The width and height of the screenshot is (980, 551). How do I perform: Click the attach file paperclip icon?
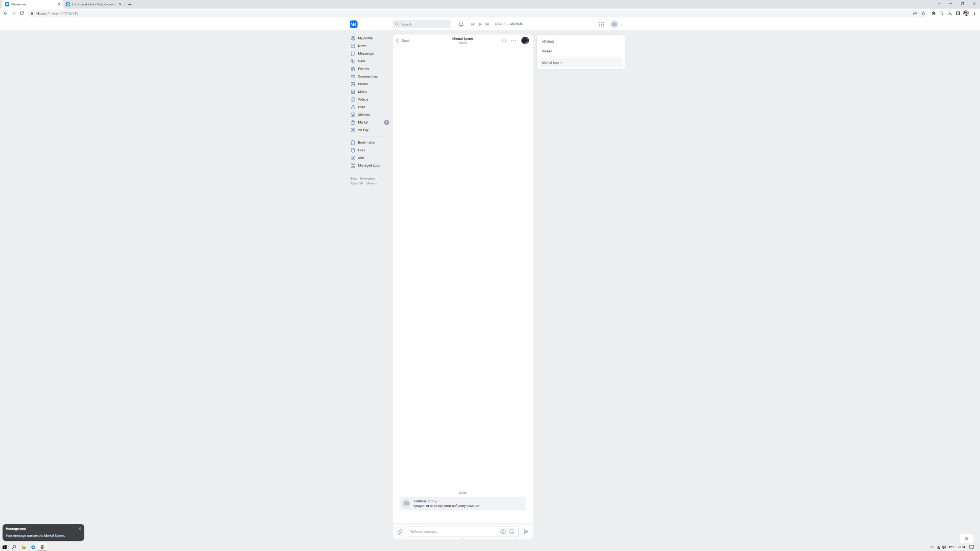[400, 531]
